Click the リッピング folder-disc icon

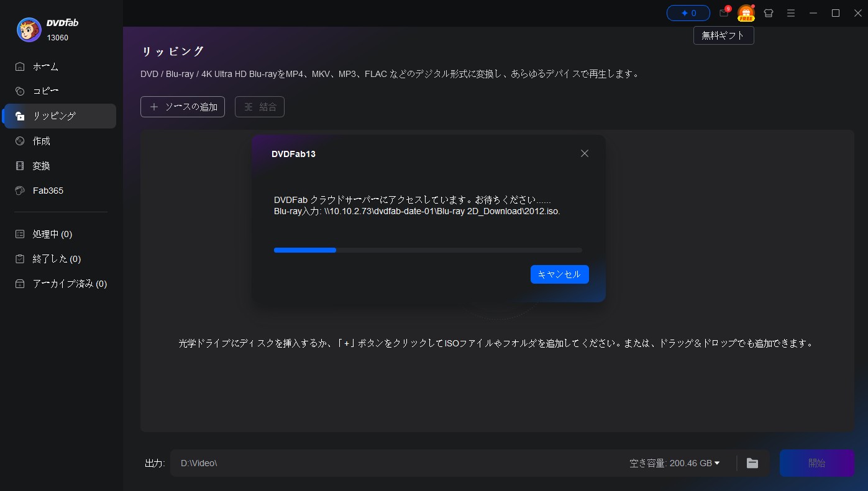pos(21,116)
